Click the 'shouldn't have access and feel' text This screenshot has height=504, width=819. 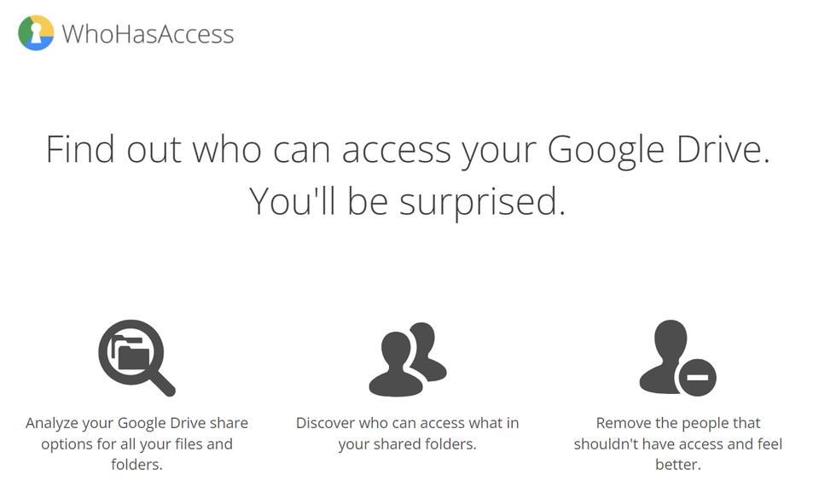[678, 444]
